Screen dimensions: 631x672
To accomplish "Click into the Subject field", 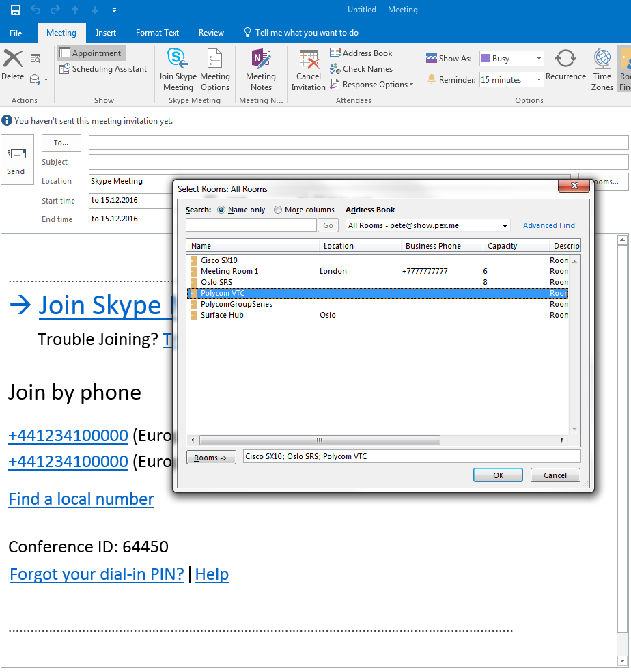I will (x=359, y=162).
